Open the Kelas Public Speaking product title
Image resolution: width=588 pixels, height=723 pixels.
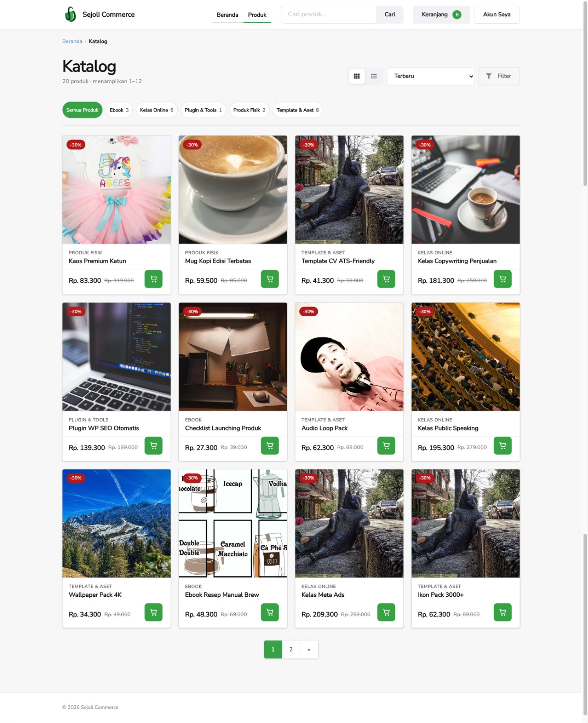[x=448, y=428]
